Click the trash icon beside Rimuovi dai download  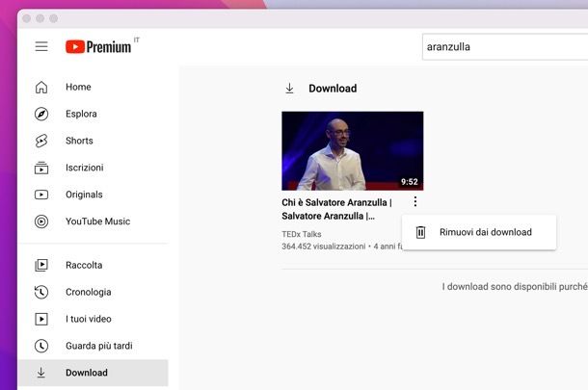420,232
